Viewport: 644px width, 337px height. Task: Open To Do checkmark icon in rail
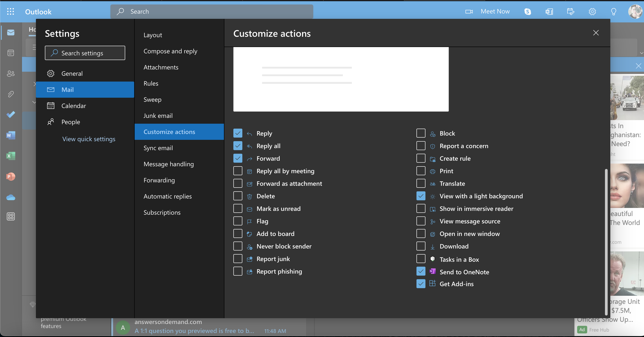[11, 114]
